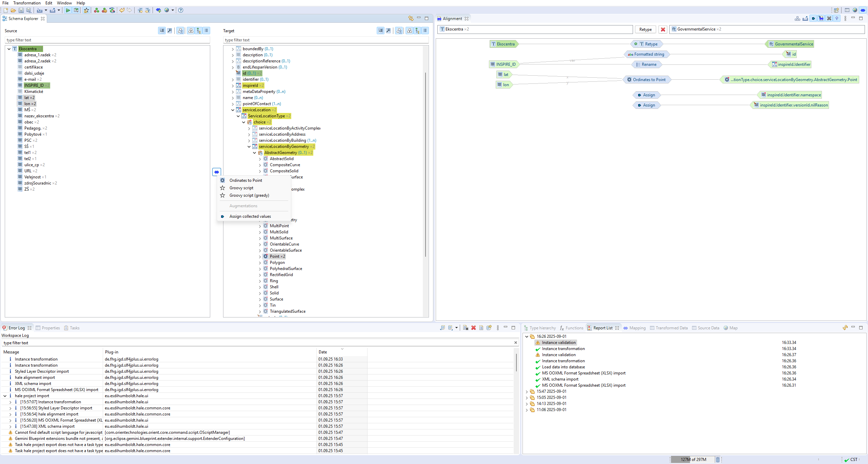Screen dimensions: 868x464
Task: Select Groovy script from popup menu
Action: [241, 188]
